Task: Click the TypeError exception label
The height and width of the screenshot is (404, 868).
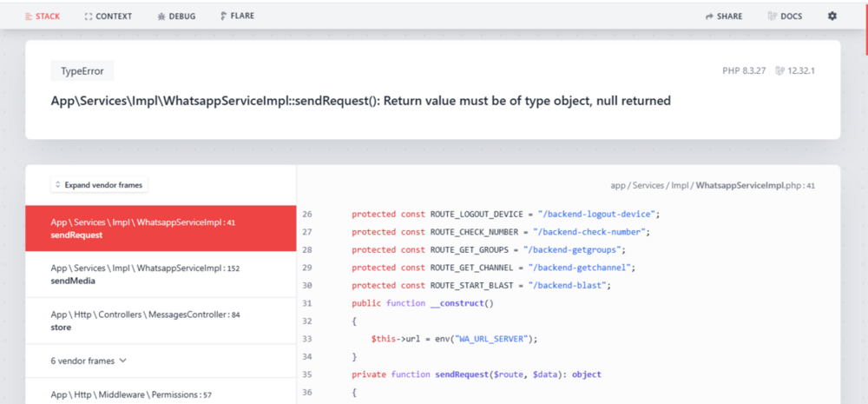Action: click(82, 71)
